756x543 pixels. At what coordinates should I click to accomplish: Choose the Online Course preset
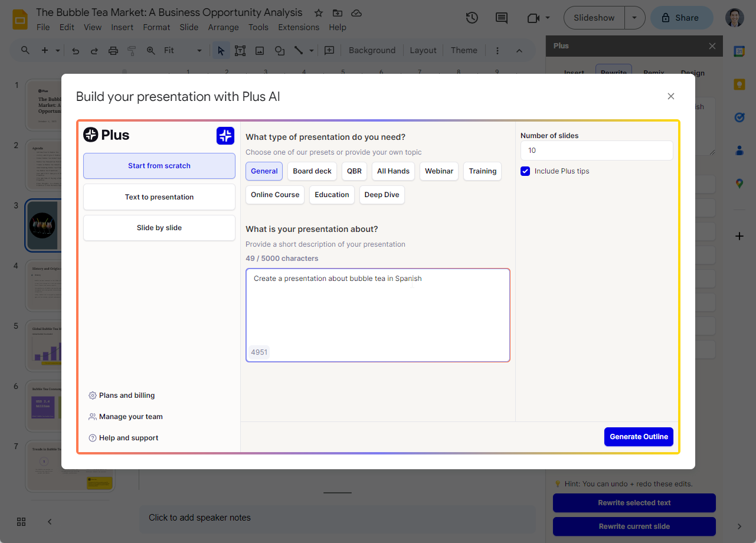click(x=275, y=195)
